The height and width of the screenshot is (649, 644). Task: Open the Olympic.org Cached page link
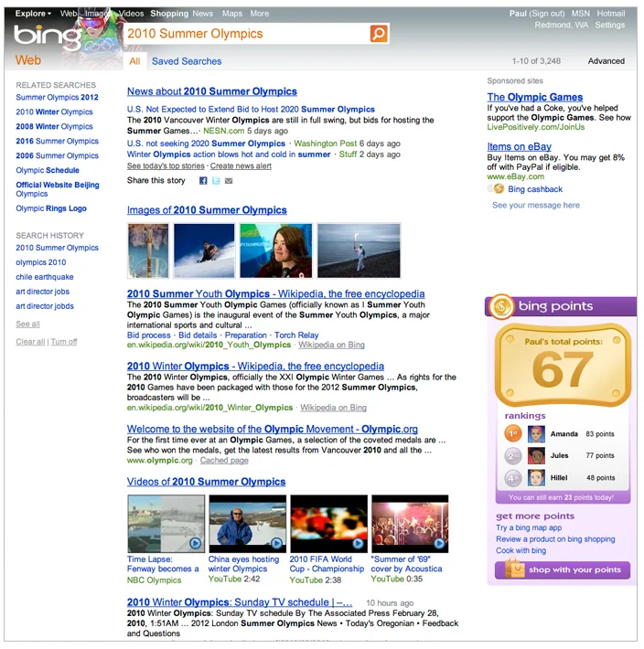pos(224,461)
